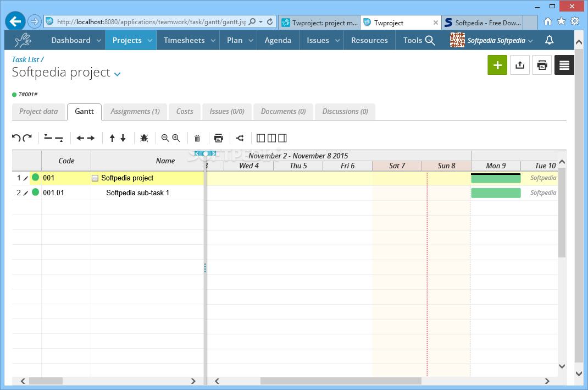Expand the Plan menu arrow
This screenshot has height=390, width=588.
(251, 41)
